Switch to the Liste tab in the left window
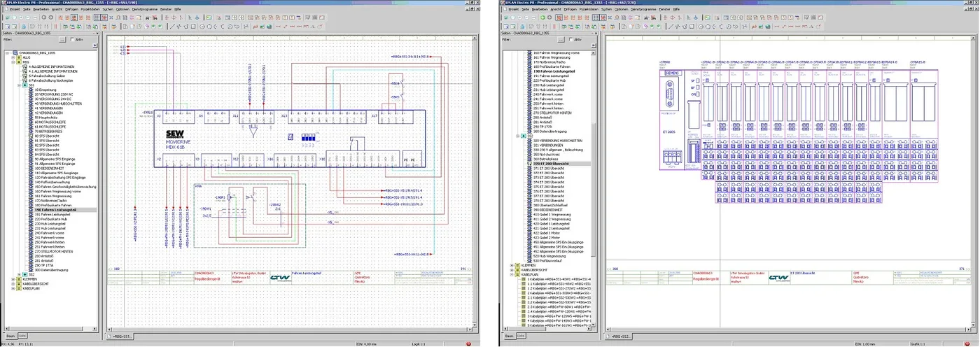Viewport: 980px width, 347px height. coord(22,336)
